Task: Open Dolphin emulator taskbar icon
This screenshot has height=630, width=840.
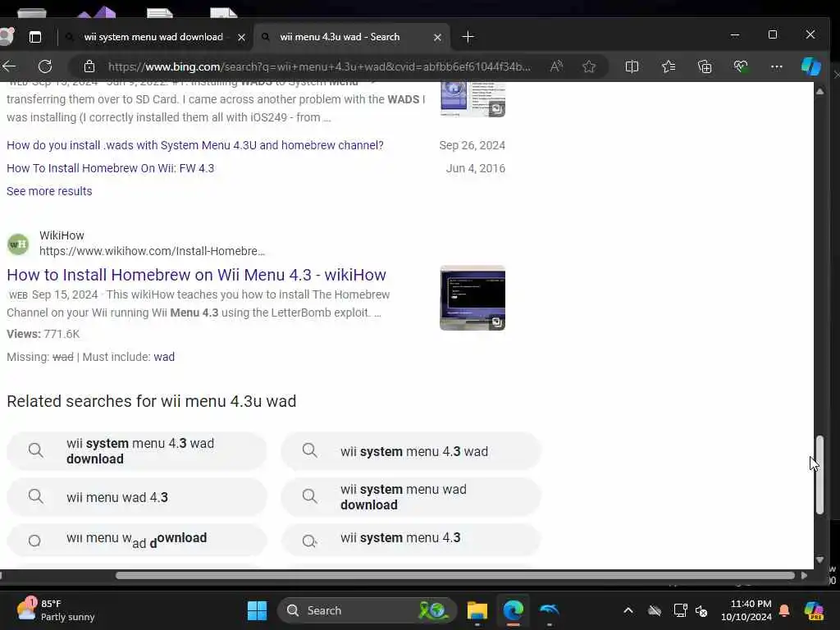Action: (549, 610)
